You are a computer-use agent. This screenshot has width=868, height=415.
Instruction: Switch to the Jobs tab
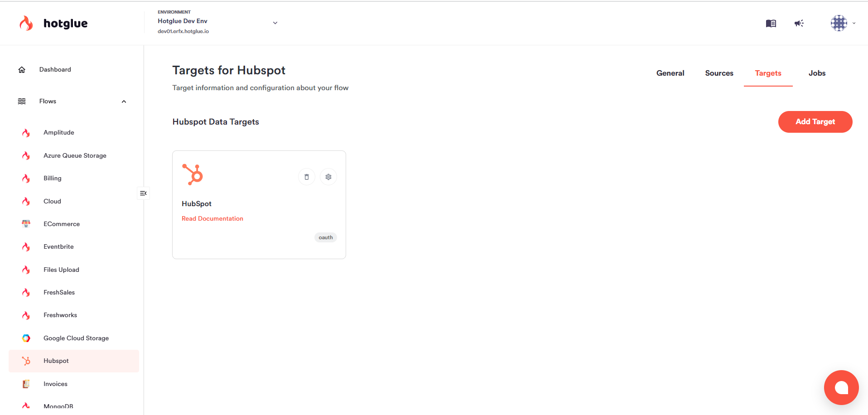click(x=817, y=73)
